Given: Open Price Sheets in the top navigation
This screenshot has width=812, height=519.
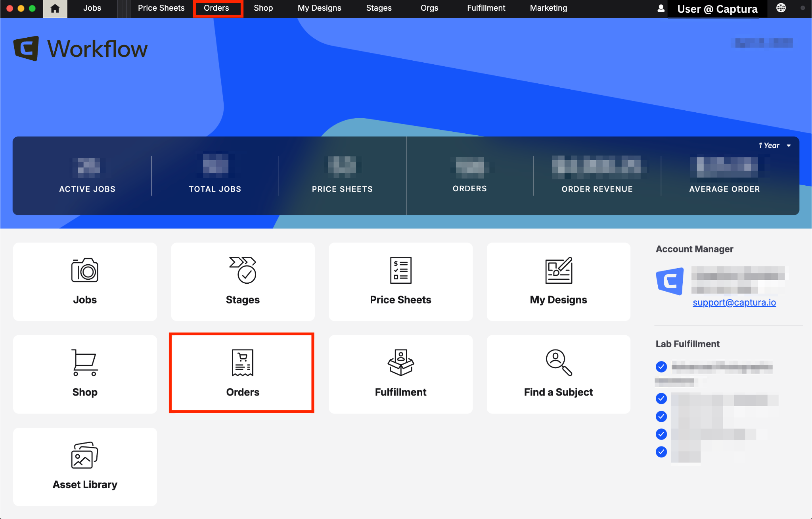Looking at the screenshot, I should coord(161,8).
